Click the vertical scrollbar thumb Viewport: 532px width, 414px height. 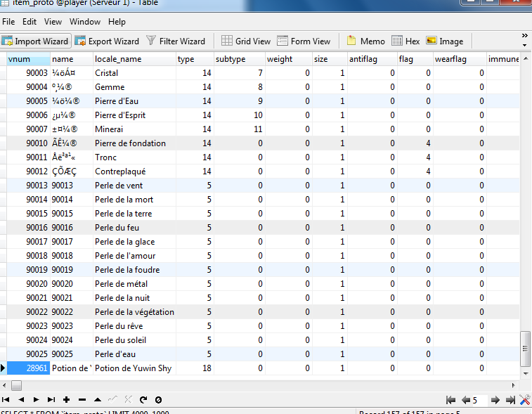pos(525,349)
